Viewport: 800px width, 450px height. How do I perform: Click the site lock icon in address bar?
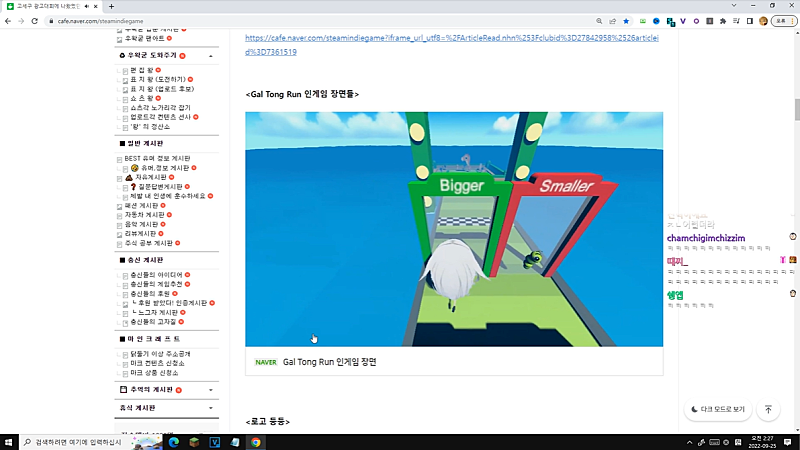click(x=51, y=21)
